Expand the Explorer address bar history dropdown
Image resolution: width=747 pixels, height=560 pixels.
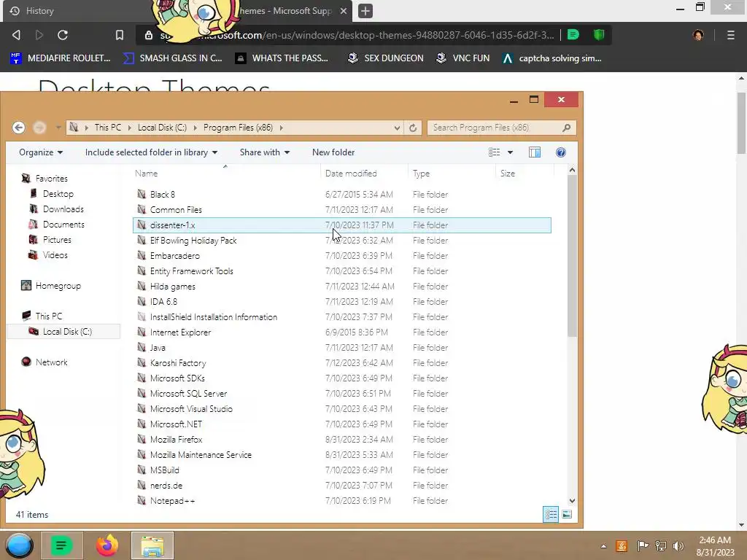coord(397,128)
